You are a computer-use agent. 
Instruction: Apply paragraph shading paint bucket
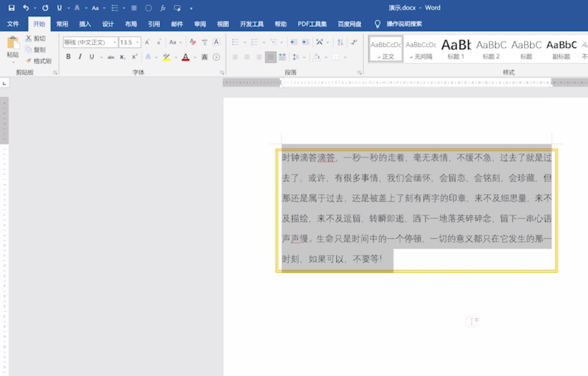tap(317, 57)
